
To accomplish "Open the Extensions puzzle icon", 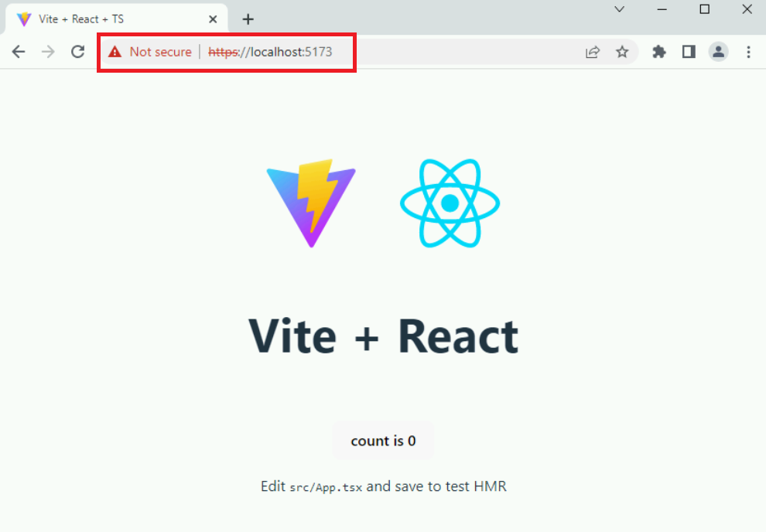I will [x=659, y=52].
